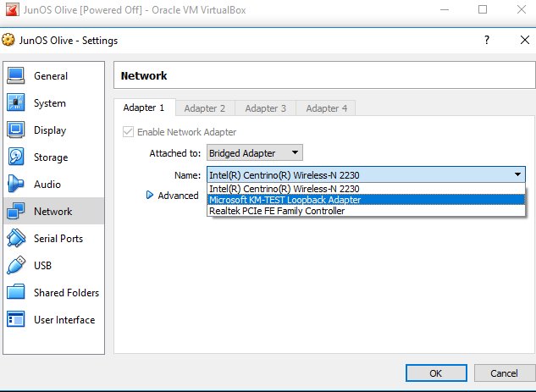Image resolution: width=536 pixels, height=392 pixels.
Task: Select the System category label
Action: click(50, 103)
